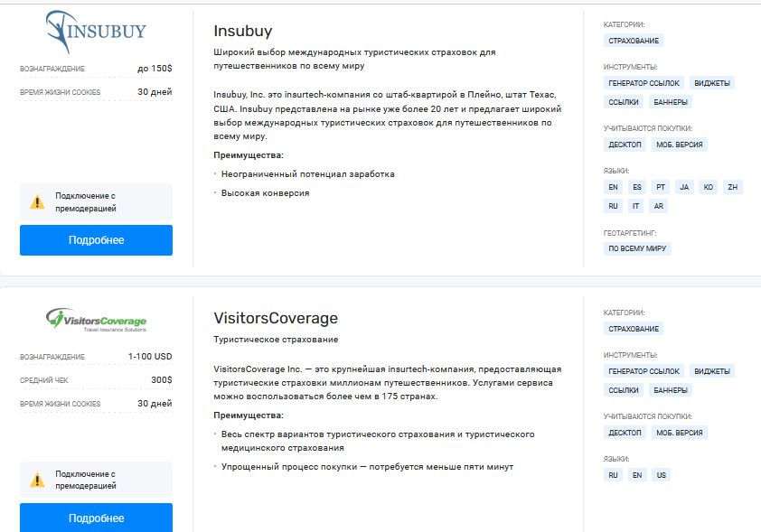
Task: Click the VisitorsCoverage logo image
Action: pyautogui.click(x=96, y=320)
